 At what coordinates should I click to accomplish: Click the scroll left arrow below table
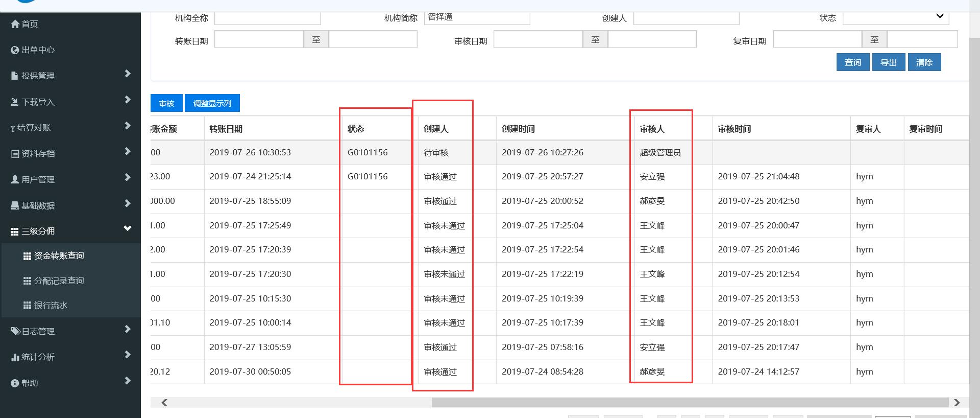point(164,403)
